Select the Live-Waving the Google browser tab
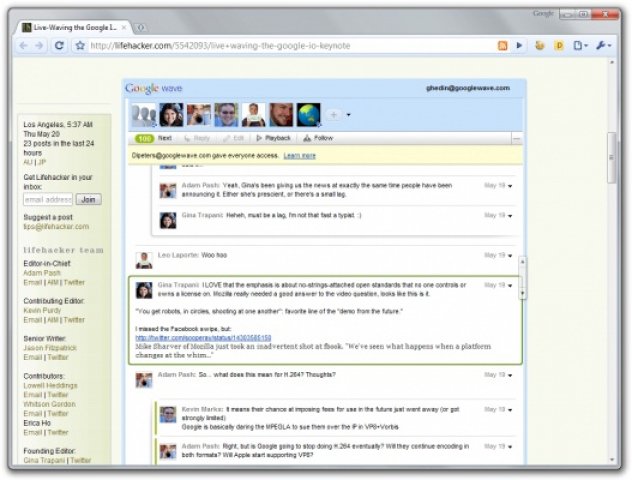The width and height of the screenshot is (632, 480). click(x=73, y=27)
